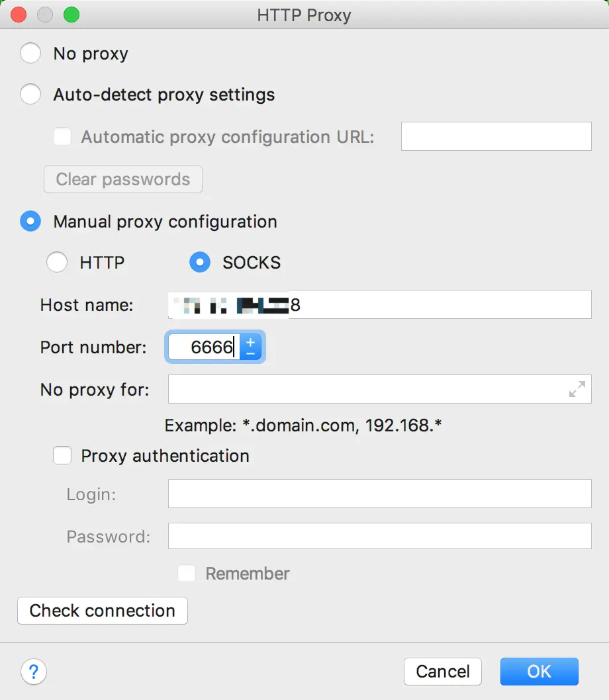Screen dimensions: 609x700
Task: Choose Auto-detect proxy settings
Action: [30, 95]
